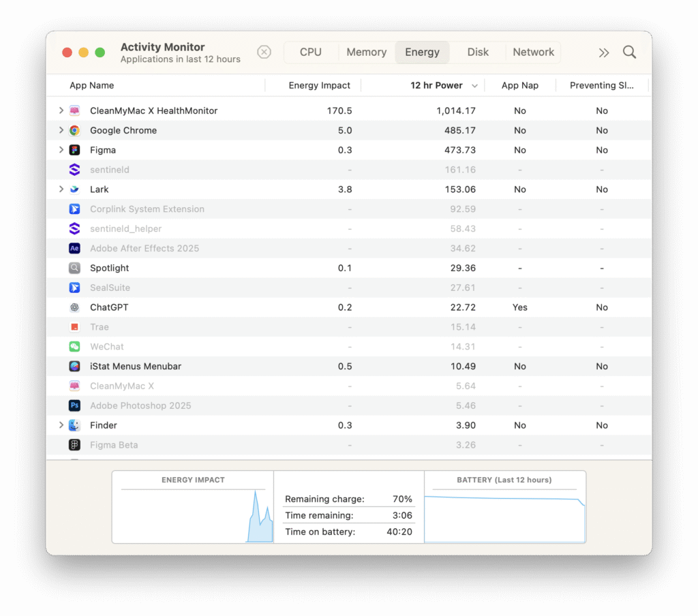Expand the Lark process group

(61, 189)
